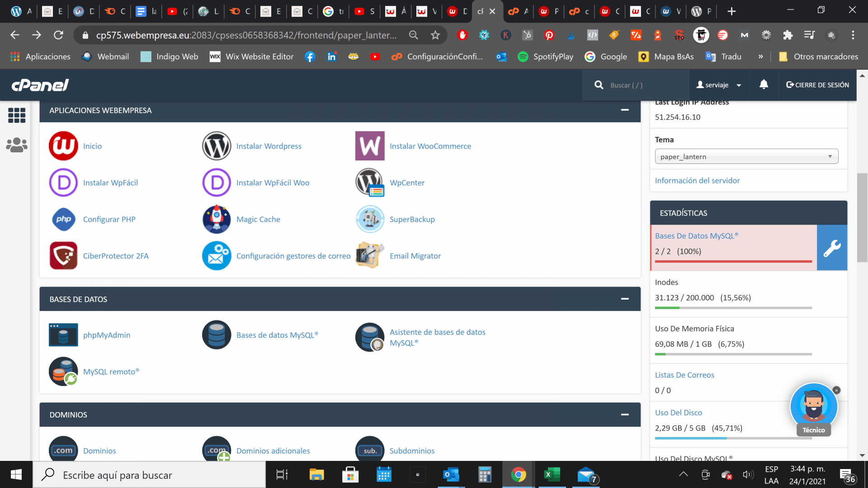Image resolution: width=868 pixels, height=488 pixels.
Task: Open the Tema paper_lantern dropdown
Action: (746, 156)
